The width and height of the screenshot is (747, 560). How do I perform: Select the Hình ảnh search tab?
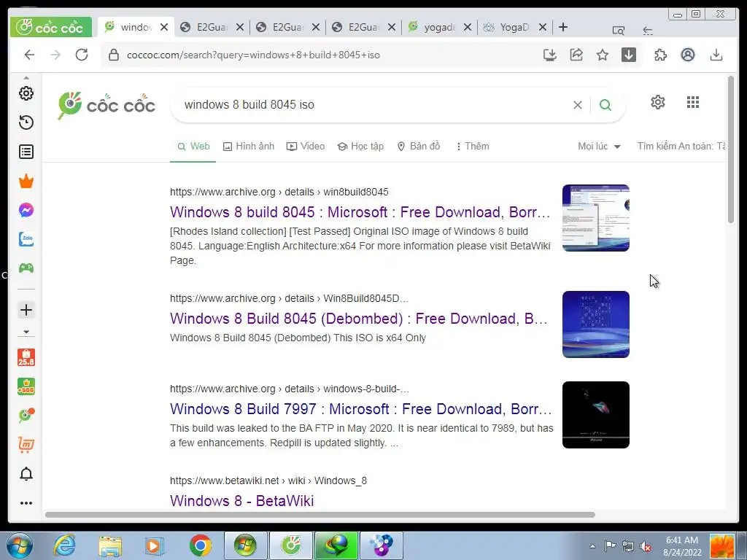[x=249, y=146]
